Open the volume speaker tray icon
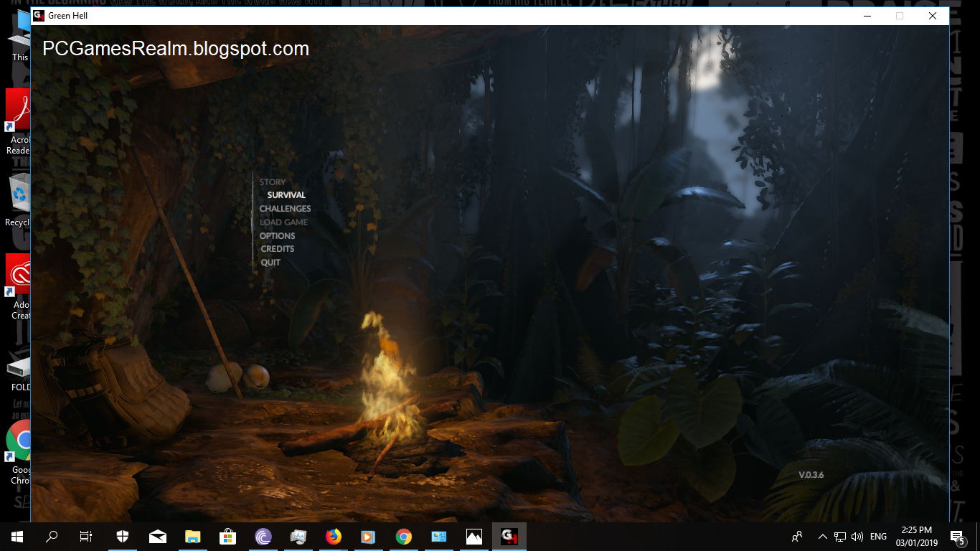980x551 pixels. (857, 536)
